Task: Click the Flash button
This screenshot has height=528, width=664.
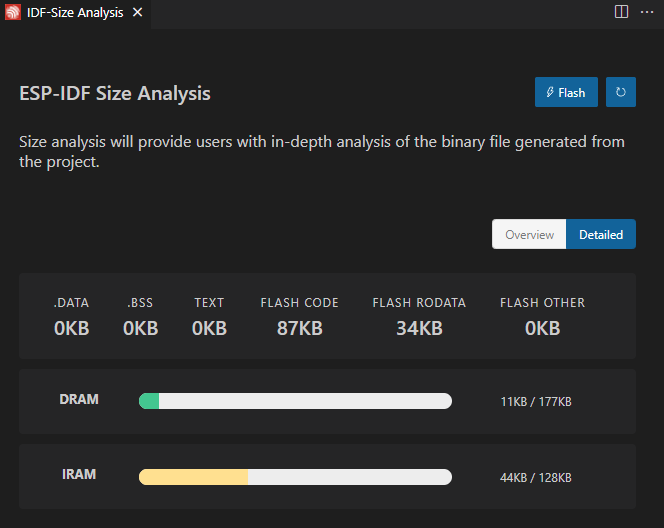Action: click(566, 92)
